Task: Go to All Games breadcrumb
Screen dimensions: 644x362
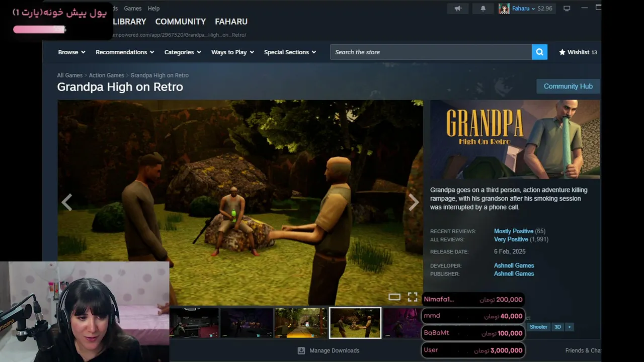Action: coord(69,75)
